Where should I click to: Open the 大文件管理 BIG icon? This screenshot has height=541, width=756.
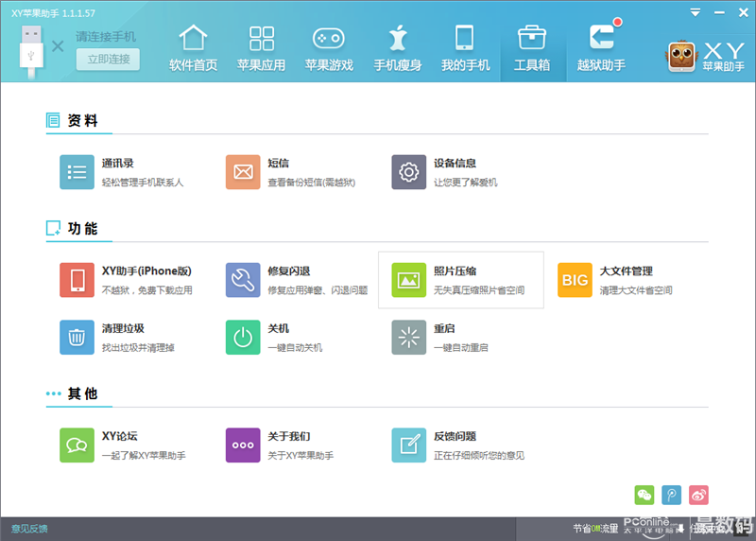click(575, 280)
